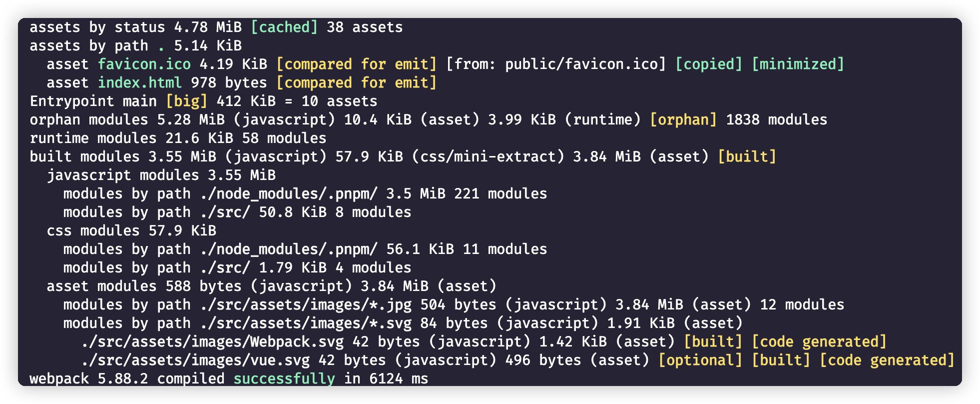This screenshot has height=404, width=980.
Task: Select the green [cached] status tag
Action: 284,27
